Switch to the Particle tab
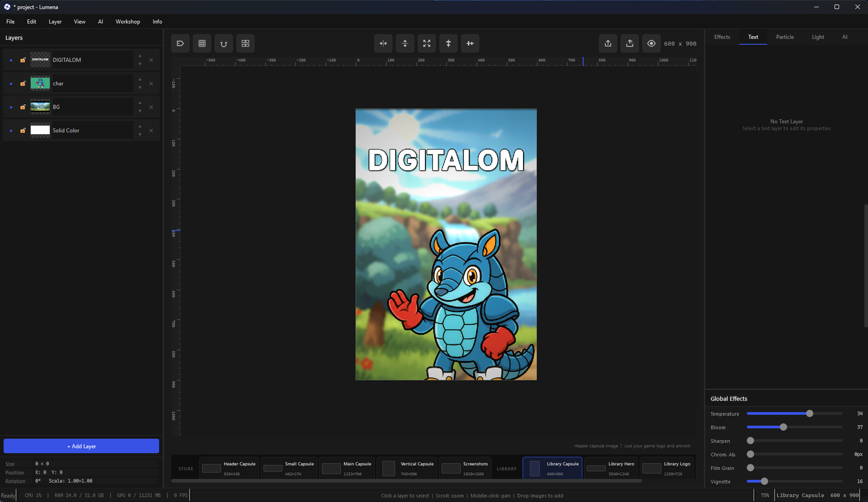 click(784, 37)
